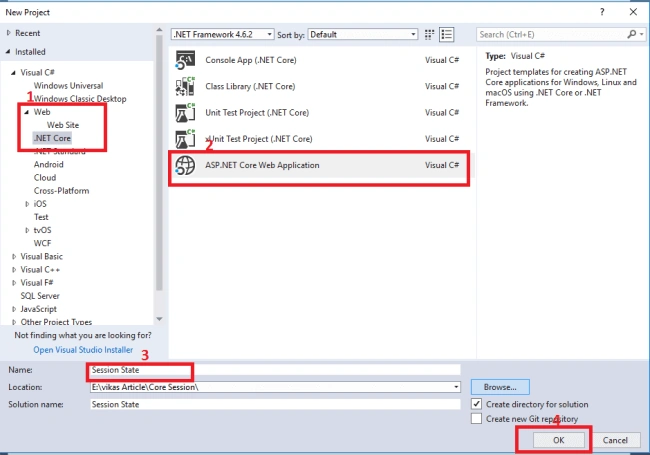Click the Console App (.NET Core) template icon
Screen dimensions: 650x455
[x=185, y=60]
